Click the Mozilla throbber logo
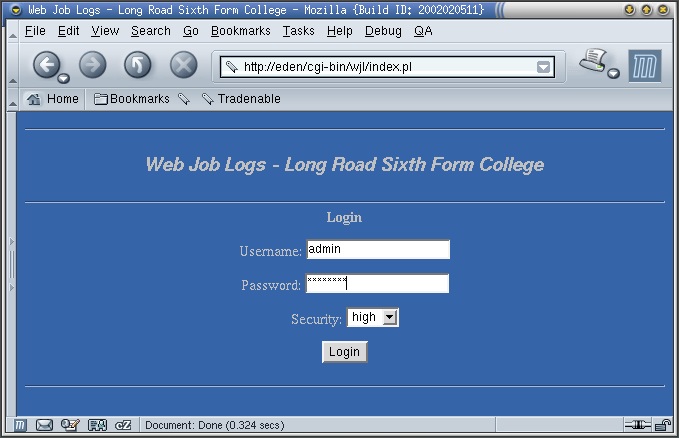Screen dimensions: 679x438 (x=645, y=66)
